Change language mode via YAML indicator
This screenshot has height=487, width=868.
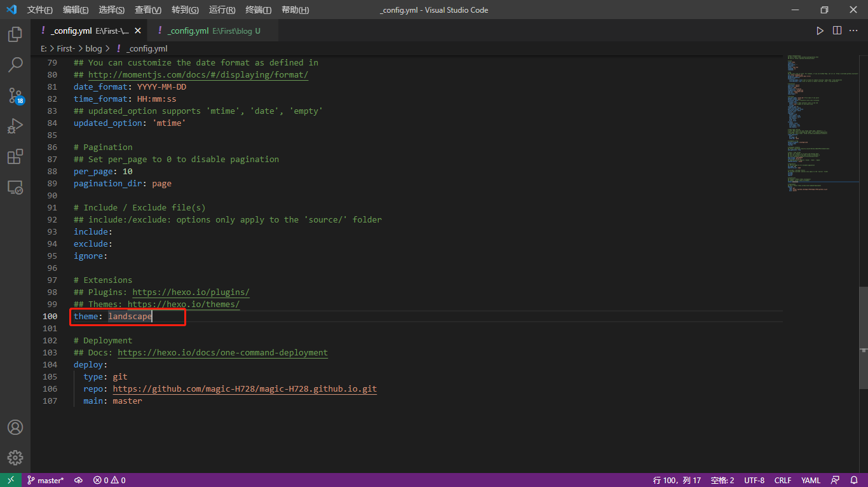pyautogui.click(x=811, y=480)
